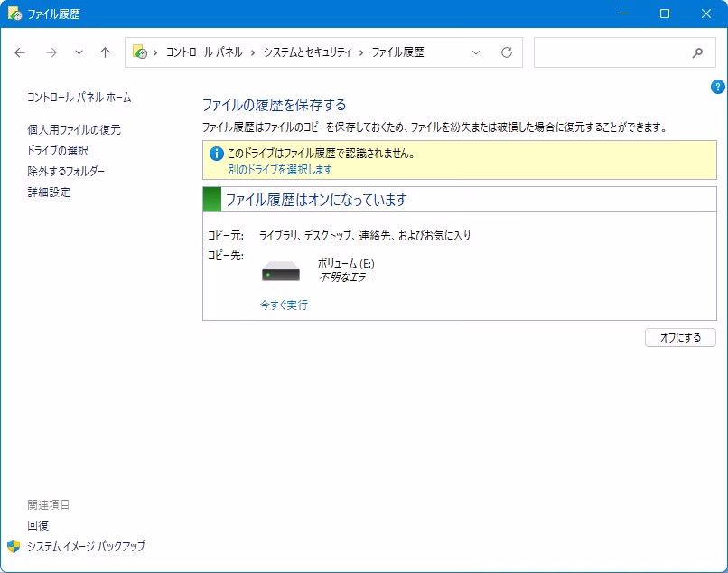
Task: Open ドライブの選択 in sidebar
Action: click(x=58, y=150)
